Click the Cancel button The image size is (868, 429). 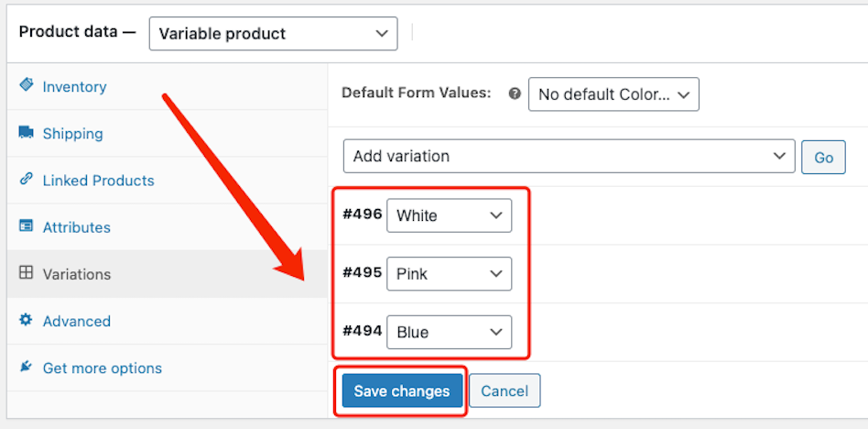[505, 391]
